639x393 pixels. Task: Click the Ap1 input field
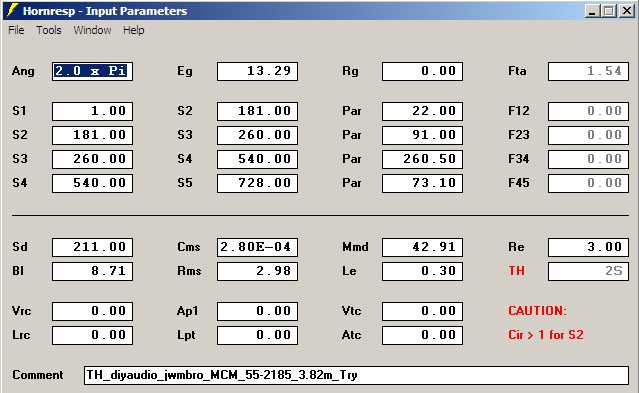click(x=258, y=311)
